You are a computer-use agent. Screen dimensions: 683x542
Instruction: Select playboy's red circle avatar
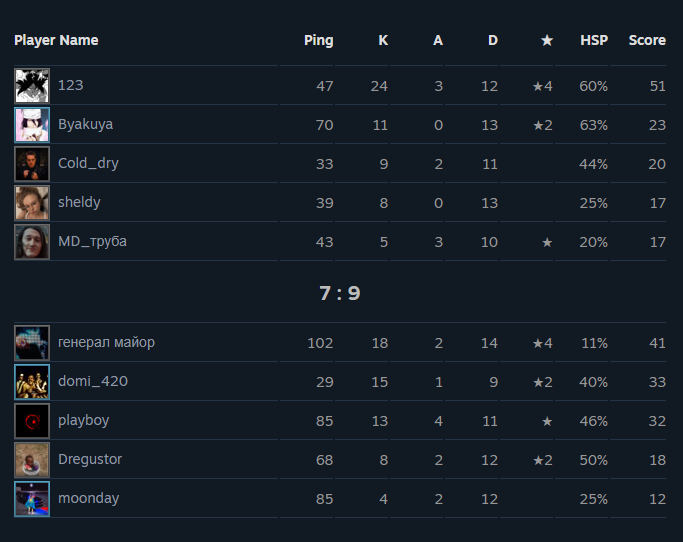[32, 421]
